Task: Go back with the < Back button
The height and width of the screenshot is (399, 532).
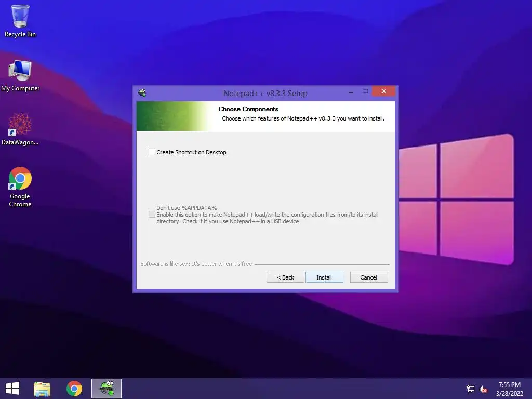Action: pyautogui.click(x=285, y=277)
